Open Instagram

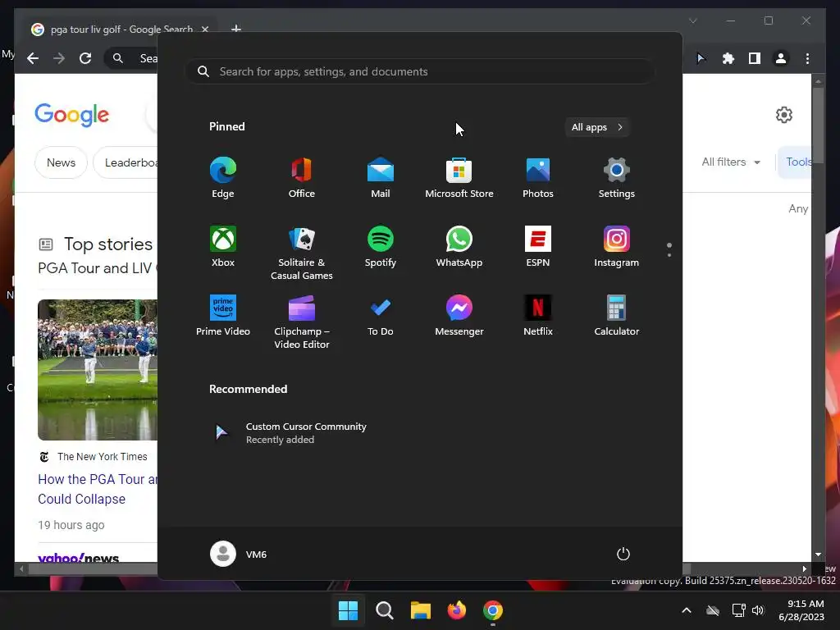point(617,247)
